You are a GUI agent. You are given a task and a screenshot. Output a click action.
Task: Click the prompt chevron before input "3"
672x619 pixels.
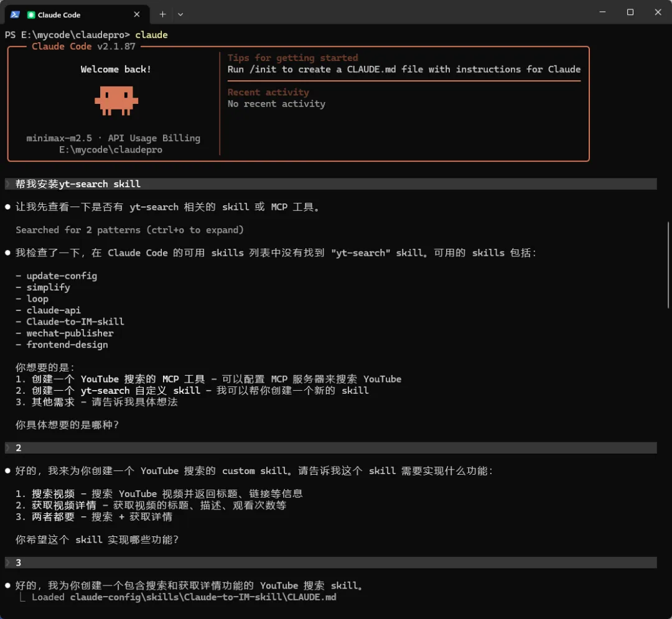[8, 562]
